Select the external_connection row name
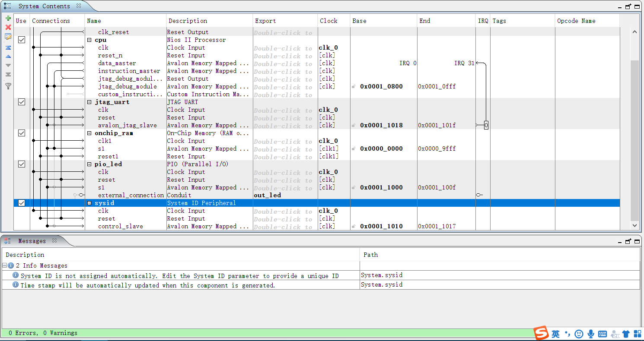The width and height of the screenshot is (644, 341). [x=131, y=195]
